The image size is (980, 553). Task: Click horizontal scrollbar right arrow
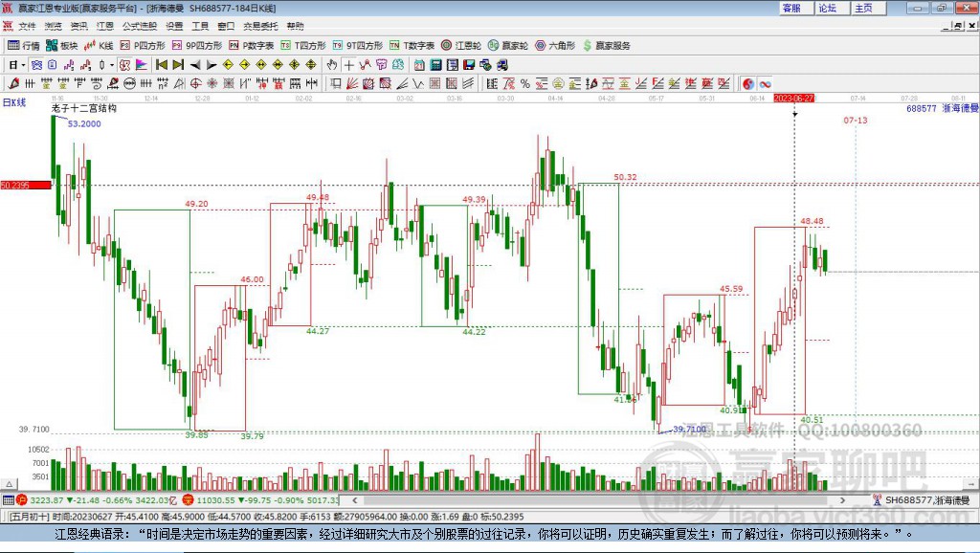(842, 499)
